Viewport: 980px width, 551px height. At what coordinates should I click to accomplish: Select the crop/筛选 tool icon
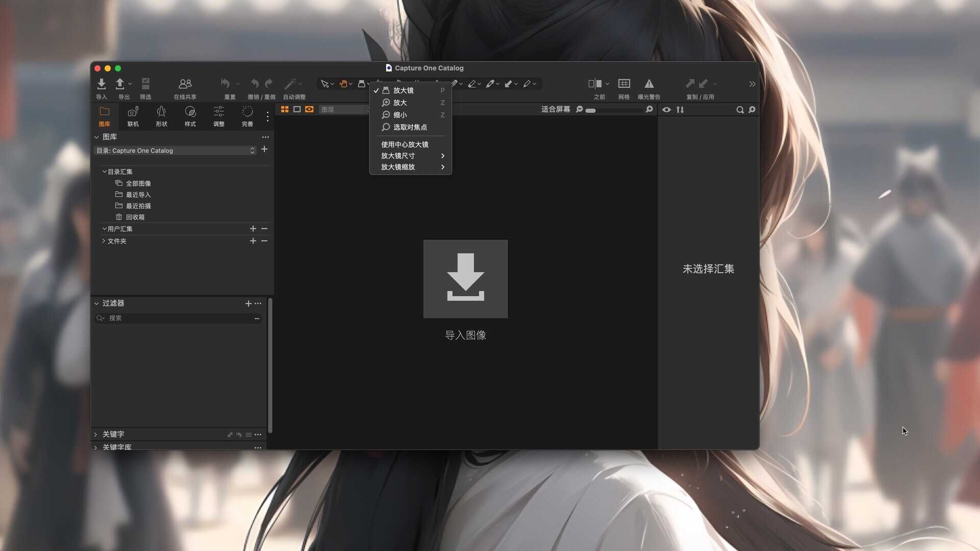pyautogui.click(x=145, y=84)
